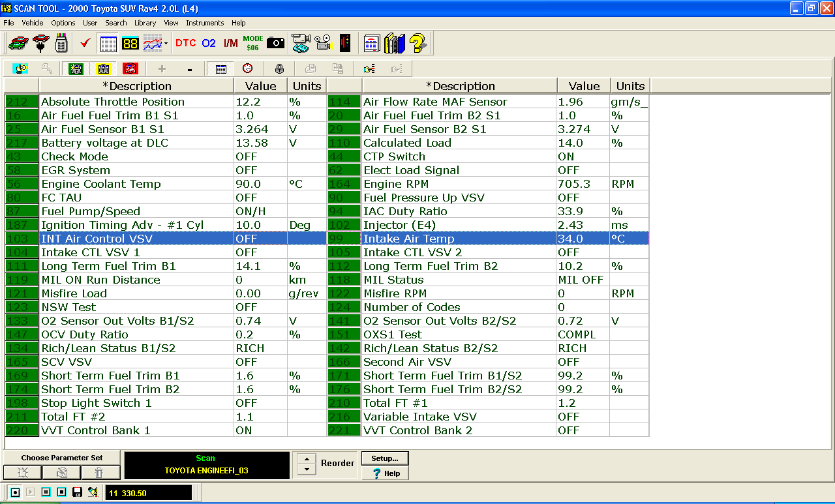Open the graph view dropdown arrow
The image size is (835, 504).
pyautogui.click(x=166, y=44)
